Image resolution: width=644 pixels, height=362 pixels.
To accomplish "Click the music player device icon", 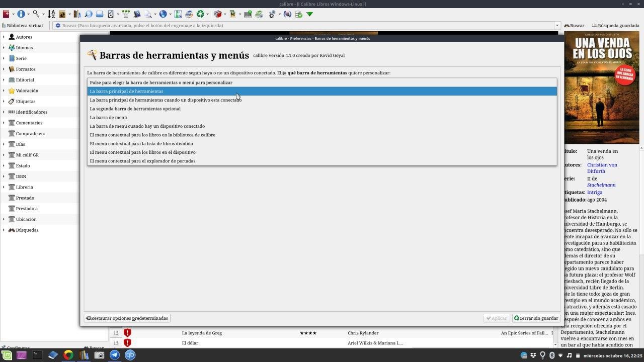I will pyautogui.click(x=111, y=14).
